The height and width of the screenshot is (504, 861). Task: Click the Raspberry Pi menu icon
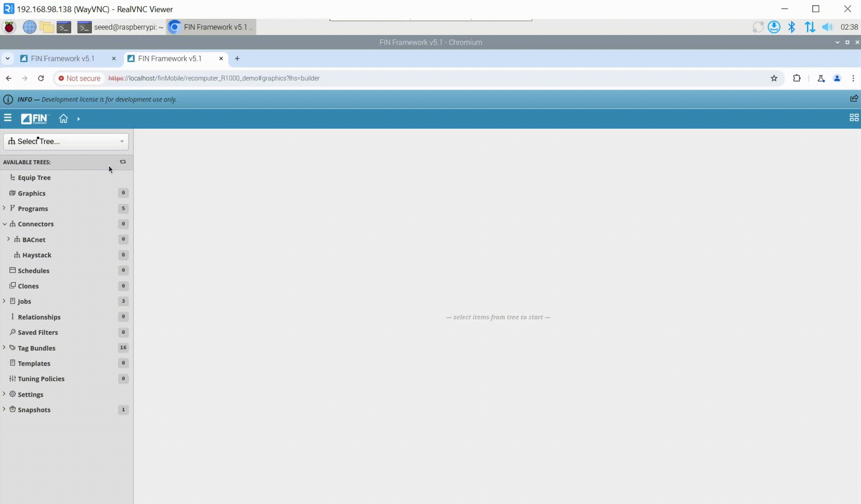(9, 27)
